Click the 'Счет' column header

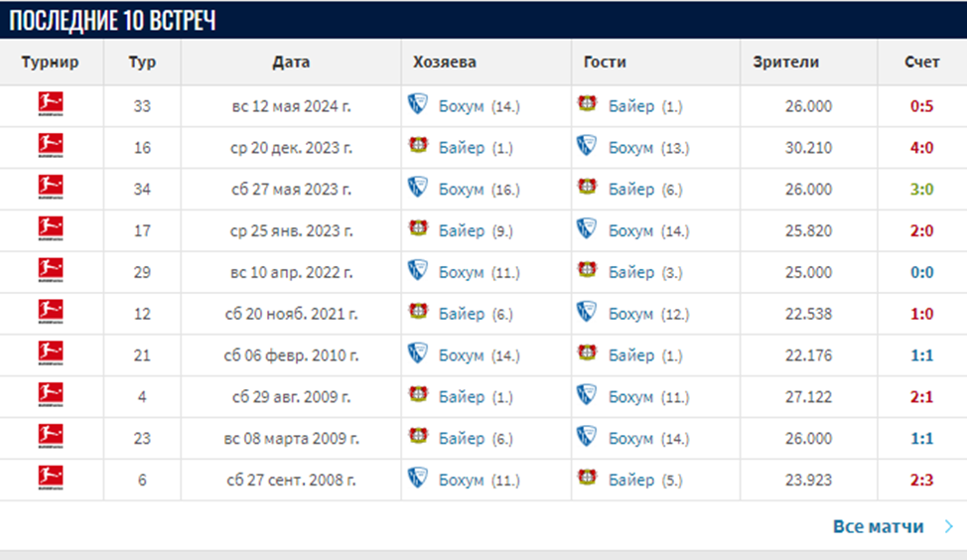921,62
